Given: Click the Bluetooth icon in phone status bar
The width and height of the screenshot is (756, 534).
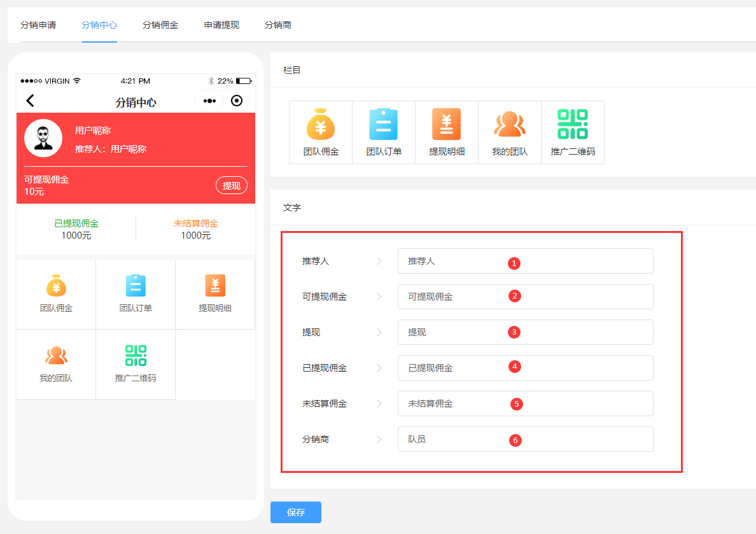Looking at the screenshot, I should point(211,81).
